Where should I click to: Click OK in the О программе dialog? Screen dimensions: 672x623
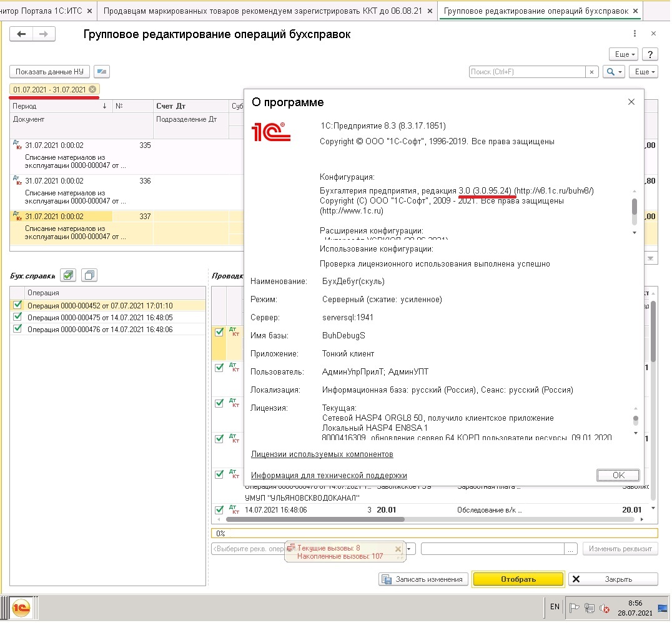point(618,476)
